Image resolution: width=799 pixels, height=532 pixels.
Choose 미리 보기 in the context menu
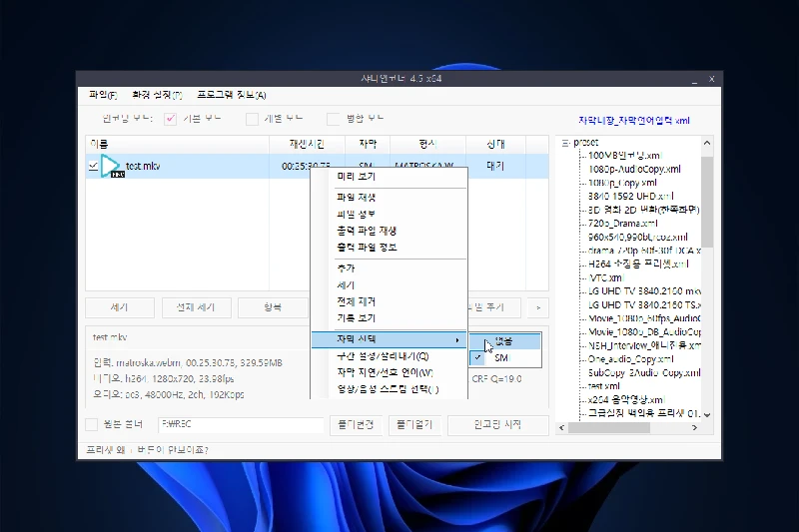point(390,176)
